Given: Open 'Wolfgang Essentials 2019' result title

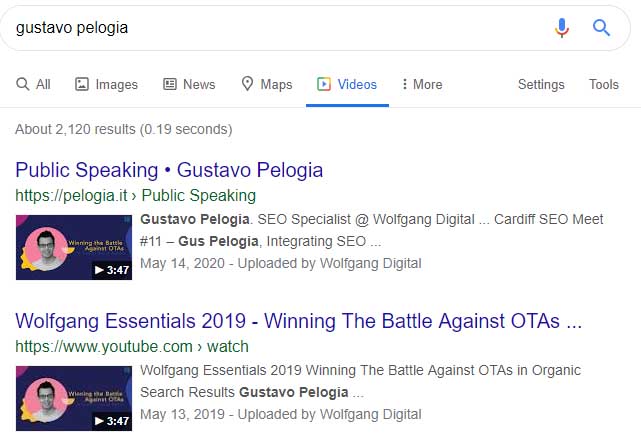Looking at the screenshot, I should pyautogui.click(x=298, y=321).
